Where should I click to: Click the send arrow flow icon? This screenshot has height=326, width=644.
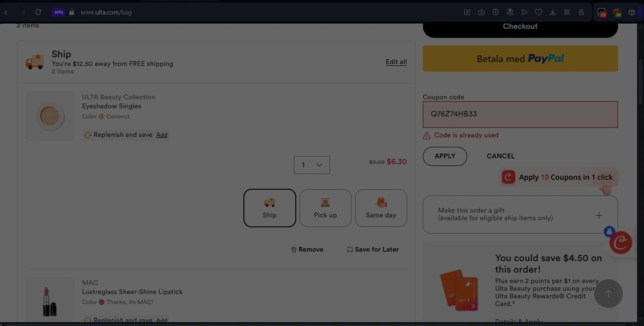pos(524,12)
